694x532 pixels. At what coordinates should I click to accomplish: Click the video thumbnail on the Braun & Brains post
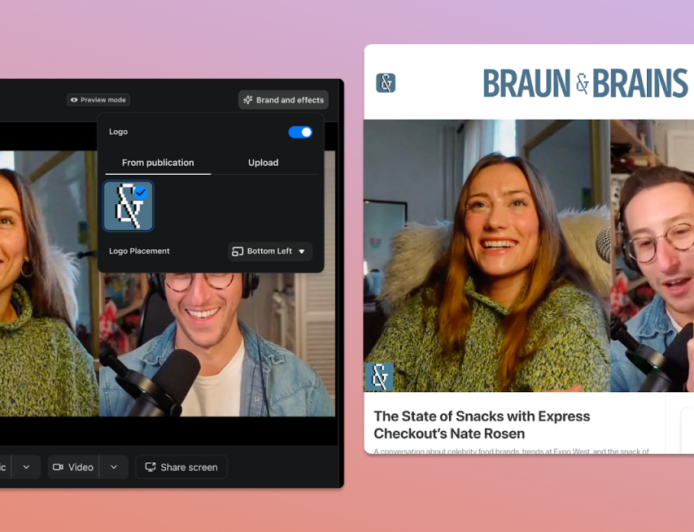[529, 255]
